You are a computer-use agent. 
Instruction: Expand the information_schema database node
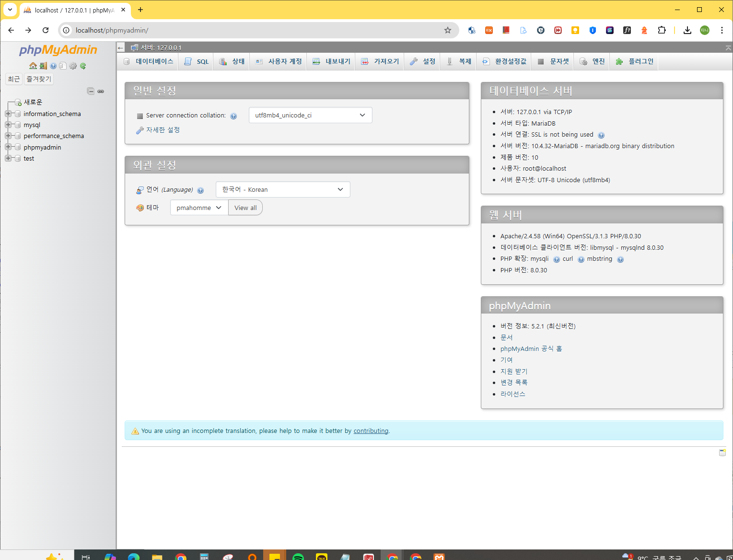(8, 114)
